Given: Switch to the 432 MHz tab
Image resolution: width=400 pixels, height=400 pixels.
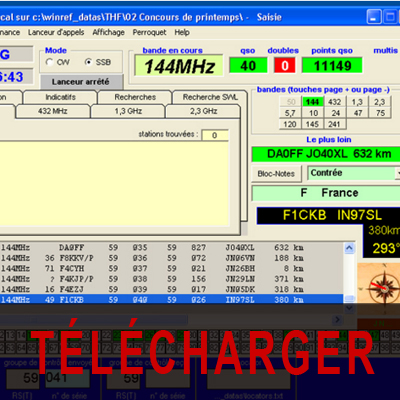Looking at the screenshot, I should 53,111.
